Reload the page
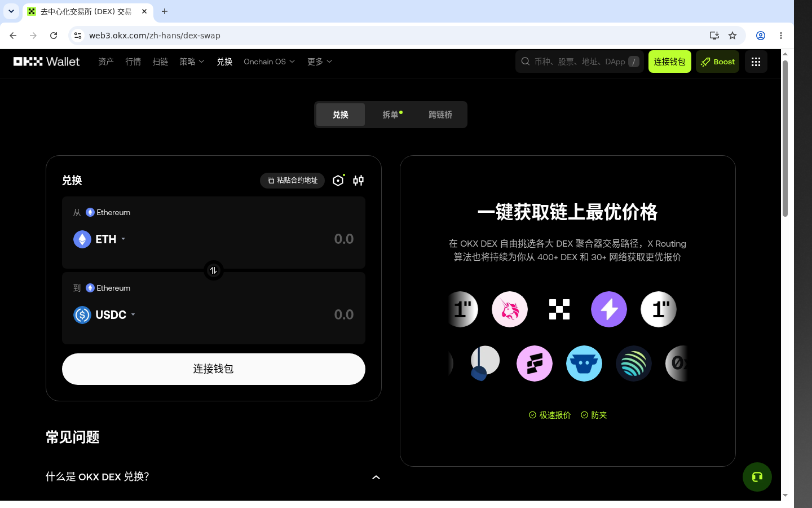812x508 pixels. point(54,36)
